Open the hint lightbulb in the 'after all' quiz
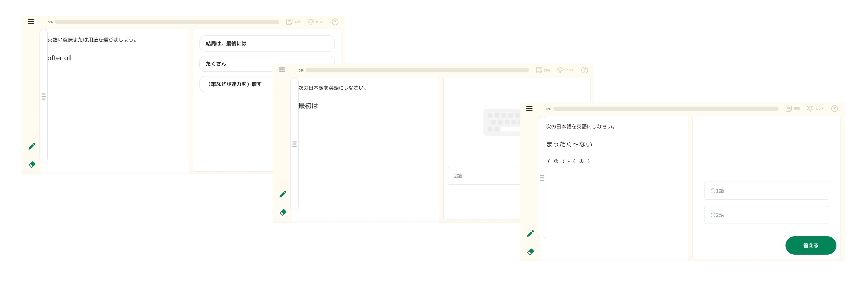This screenshot has width=868, height=286. 311,22
